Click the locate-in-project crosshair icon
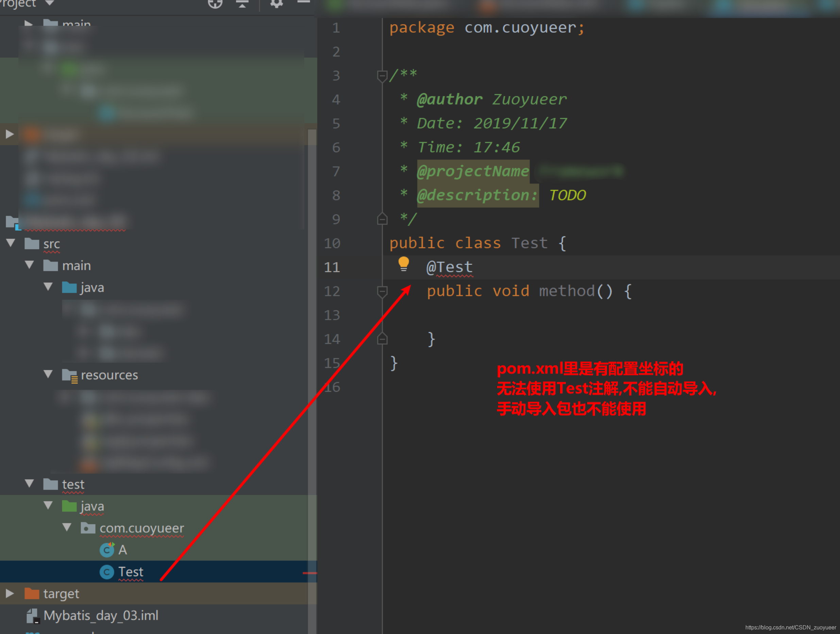This screenshot has height=634, width=840. 215,3
